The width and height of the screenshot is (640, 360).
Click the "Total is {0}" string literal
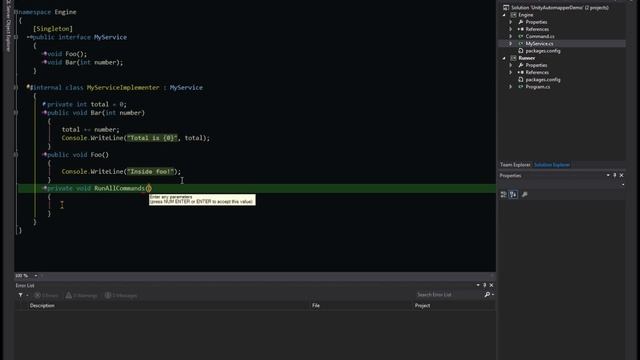[152, 138]
